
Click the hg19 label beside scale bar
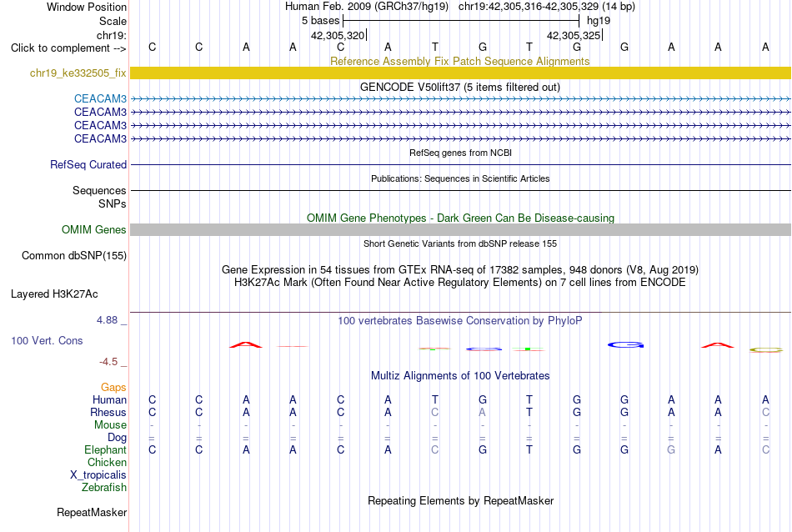(599, 21)
